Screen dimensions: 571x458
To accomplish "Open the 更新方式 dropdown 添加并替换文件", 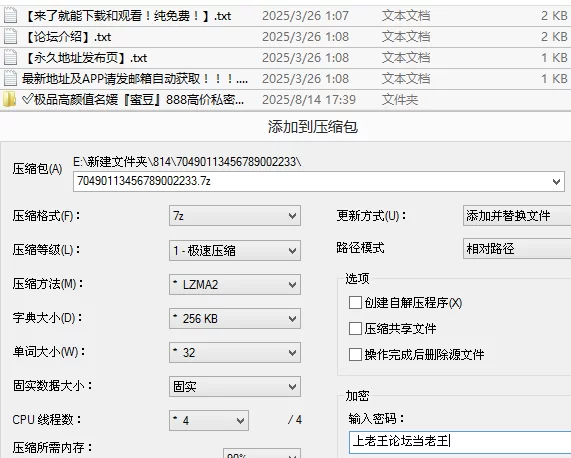I will [x=517, y=216].
